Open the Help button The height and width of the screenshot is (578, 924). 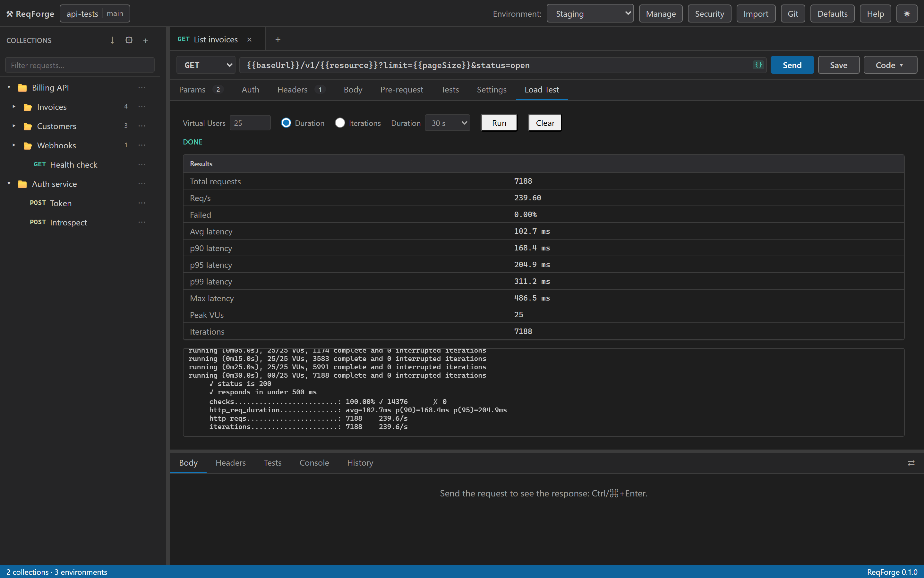pyautogui.click(x=875, y=14)
